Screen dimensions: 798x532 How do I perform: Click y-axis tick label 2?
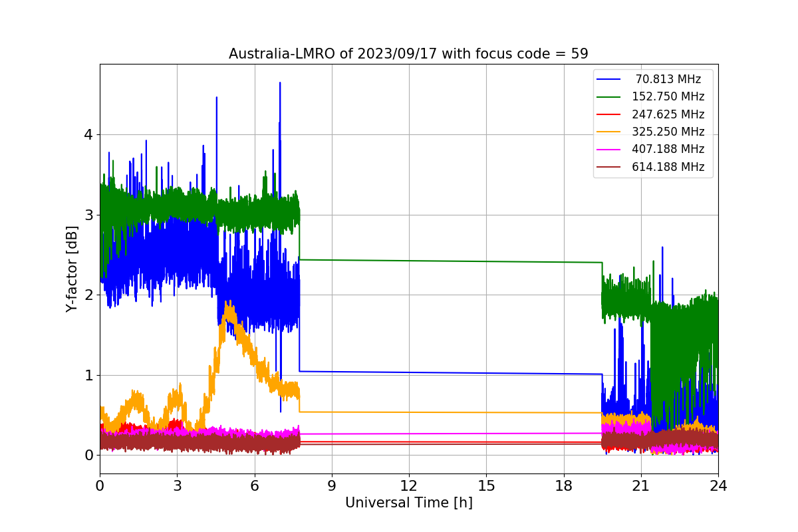(88, 295)
